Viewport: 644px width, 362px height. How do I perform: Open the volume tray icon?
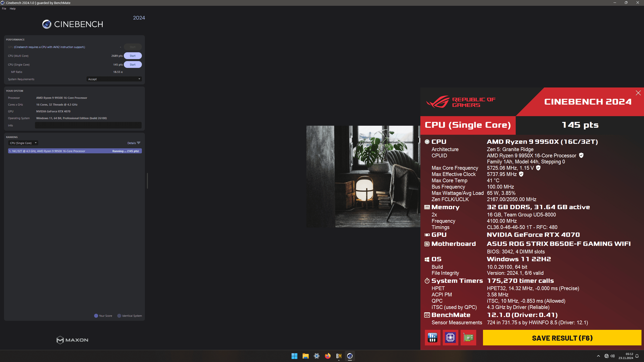tap(613, 356)
